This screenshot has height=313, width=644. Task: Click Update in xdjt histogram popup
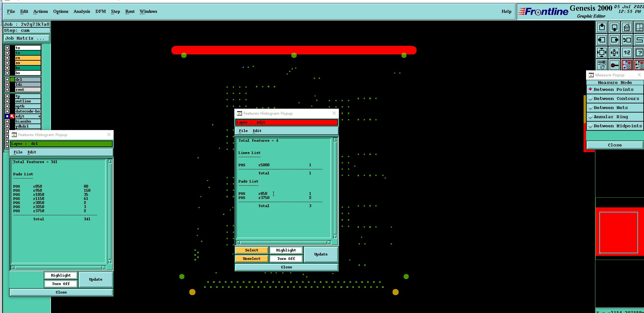(321, 254)
